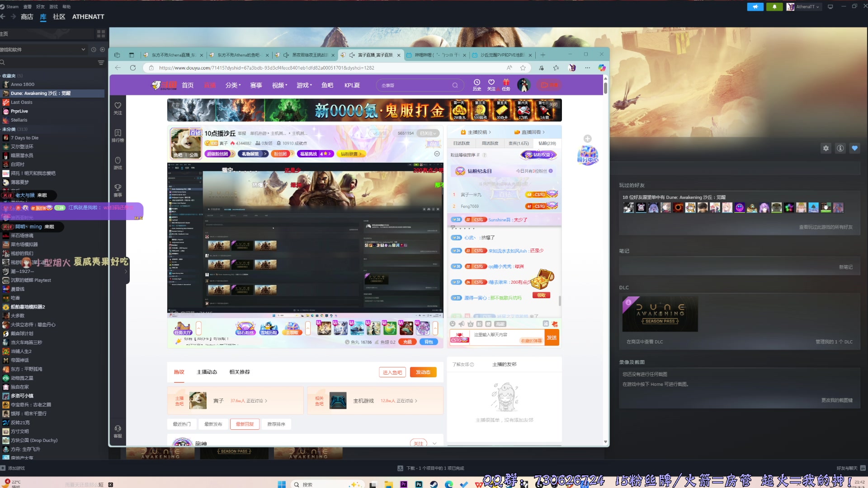Select Stellaris in Steam library list

19,120
